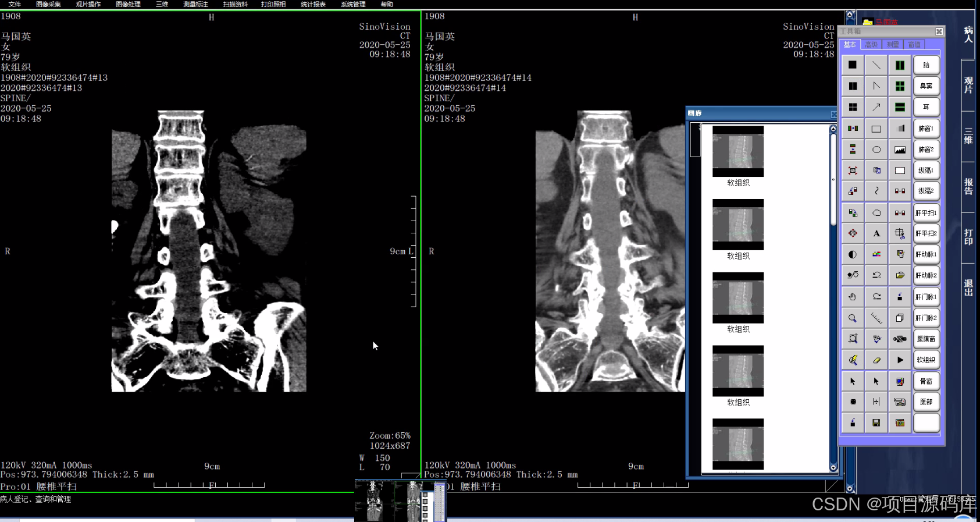
Task: Switch to the 窗值 toolbox tab
Action: pos(914,45)
